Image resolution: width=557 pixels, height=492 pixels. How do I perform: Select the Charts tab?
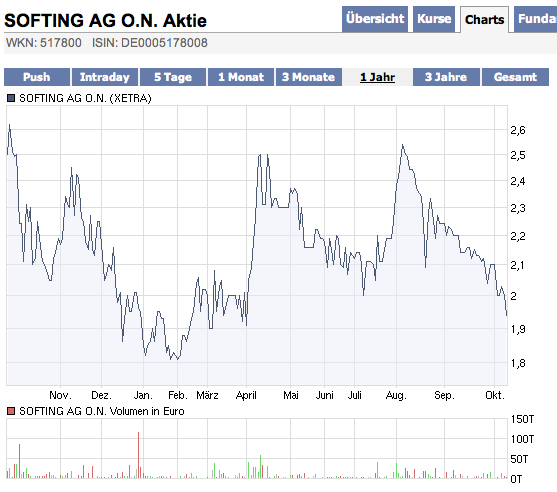pyautogui.click(x=485, y=20)
